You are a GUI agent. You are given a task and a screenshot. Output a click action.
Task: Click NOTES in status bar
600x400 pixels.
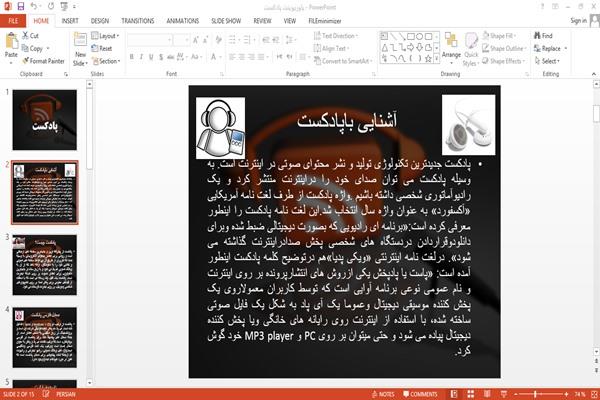383,394
